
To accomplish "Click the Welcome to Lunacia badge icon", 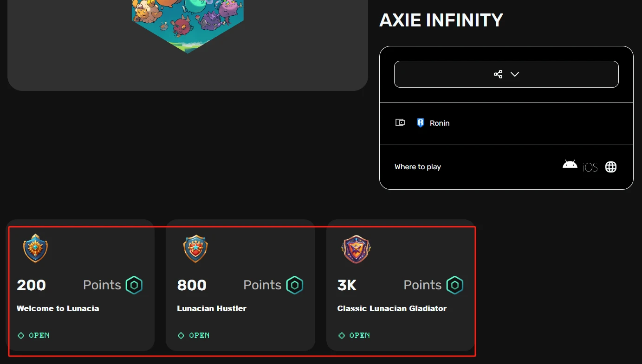I will 35,249.
